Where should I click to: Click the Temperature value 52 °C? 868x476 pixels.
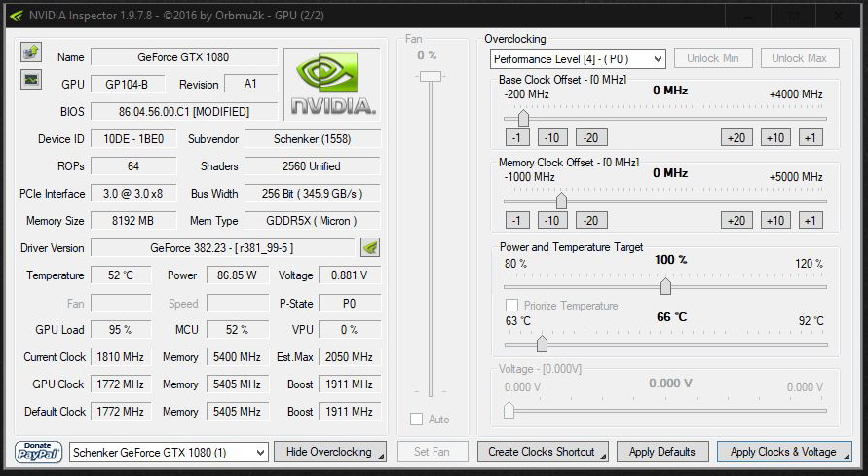(x=121, y=275)
